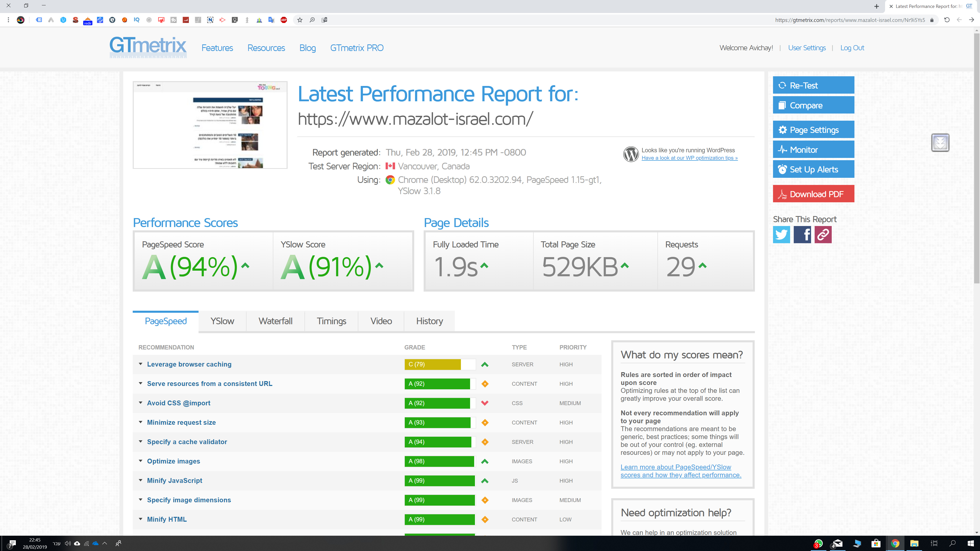
Task: Select the PageSpeed tab
Action: (x=165, y=321)
